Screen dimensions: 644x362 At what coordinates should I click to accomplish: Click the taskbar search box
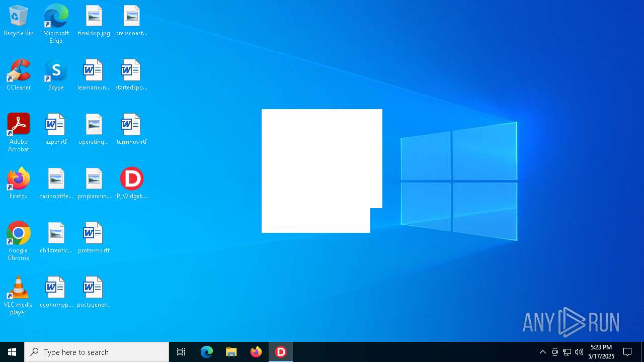97,352
